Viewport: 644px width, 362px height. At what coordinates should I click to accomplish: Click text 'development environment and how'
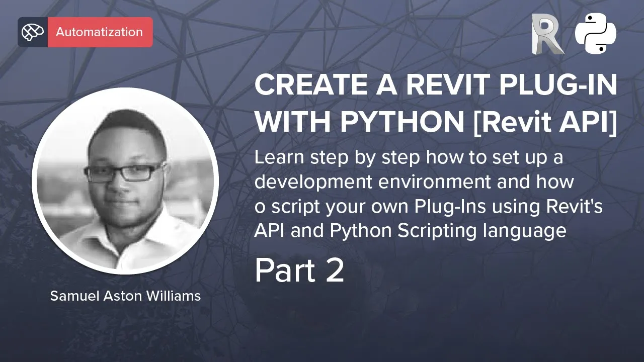click(414, 182)
